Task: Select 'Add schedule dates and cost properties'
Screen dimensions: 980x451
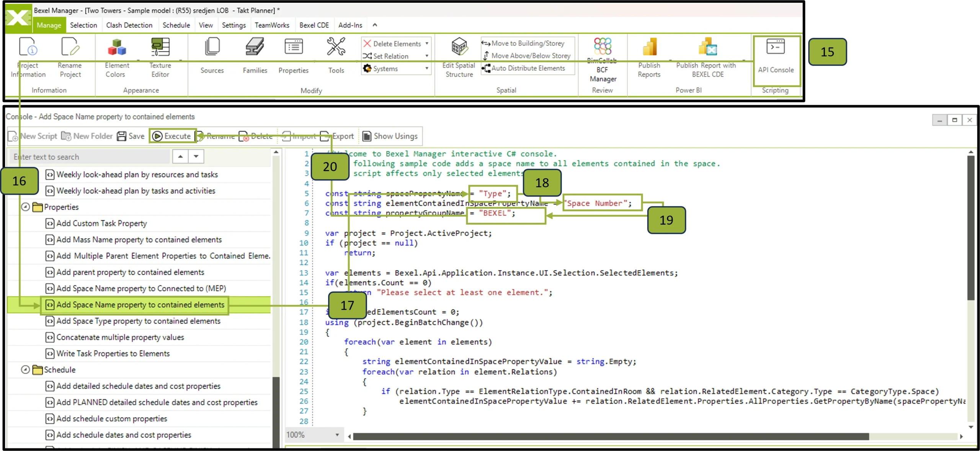Action: click(x=124, y=435)
